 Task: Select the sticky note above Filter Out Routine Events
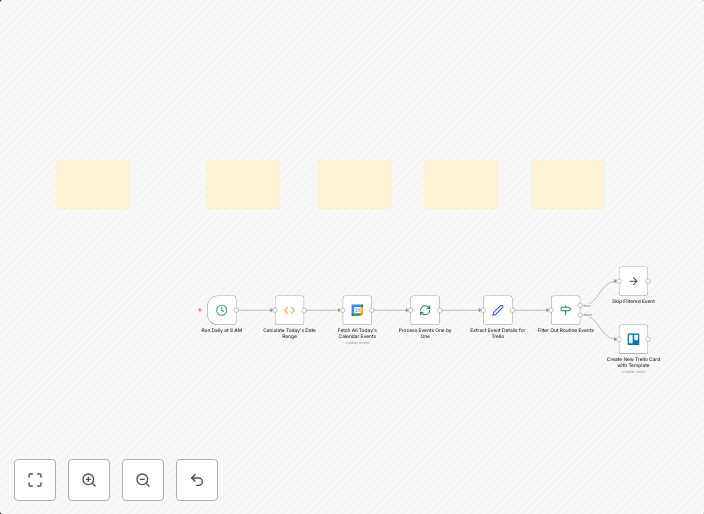[x=568, y=184]
